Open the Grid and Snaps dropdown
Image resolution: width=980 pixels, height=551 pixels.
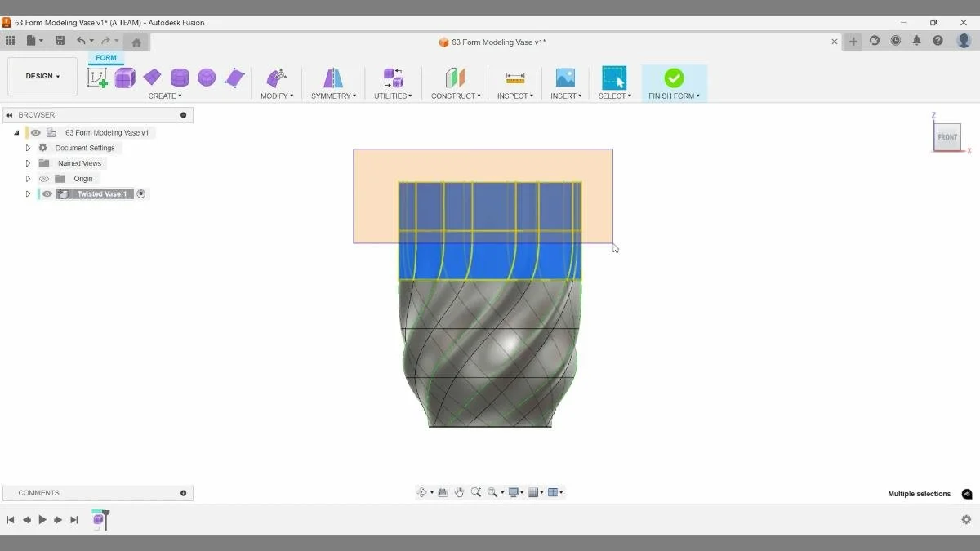(535, 492)
